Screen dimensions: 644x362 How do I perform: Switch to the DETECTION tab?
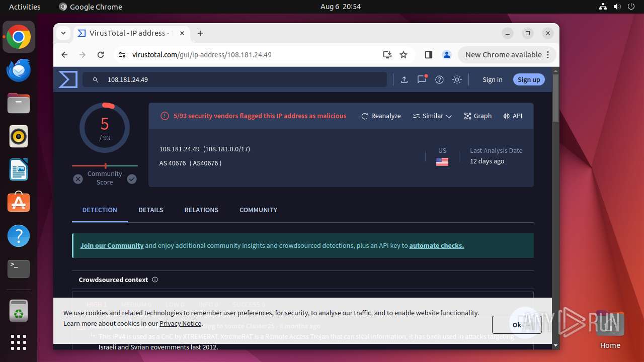(100, 210)
